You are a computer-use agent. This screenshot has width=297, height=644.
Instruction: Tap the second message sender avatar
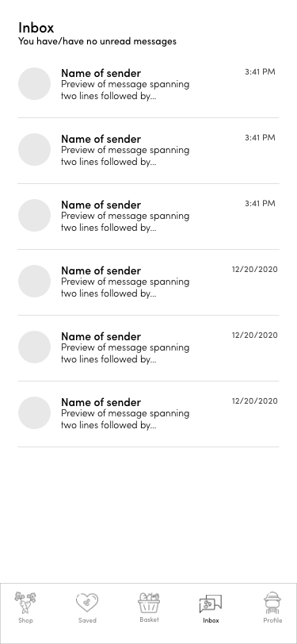point(35,149)
